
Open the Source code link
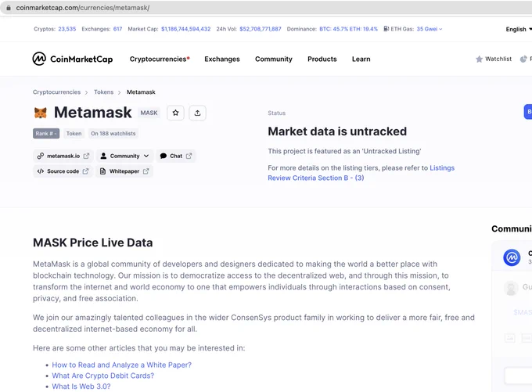(x=63, y=171)
